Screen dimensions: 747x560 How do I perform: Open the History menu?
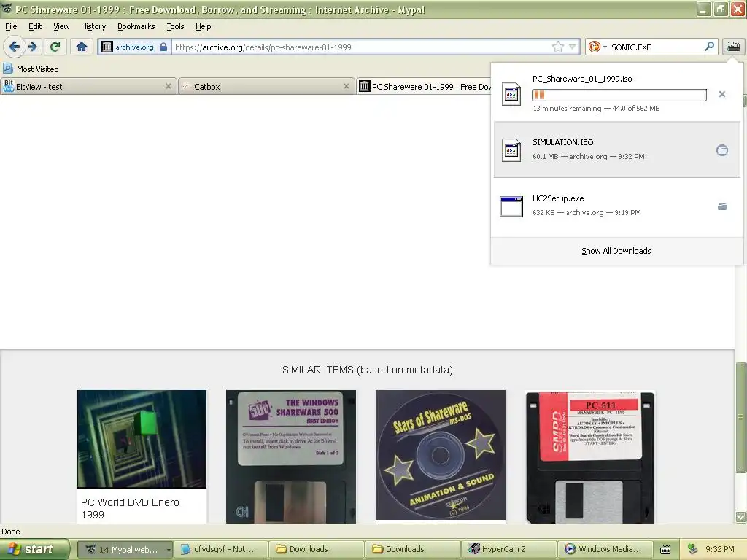(x=93, y=26)
